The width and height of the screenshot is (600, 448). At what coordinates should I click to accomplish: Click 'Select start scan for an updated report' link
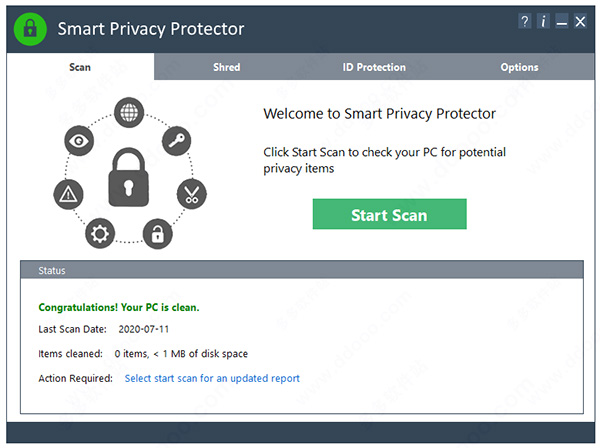click(212, 379)
